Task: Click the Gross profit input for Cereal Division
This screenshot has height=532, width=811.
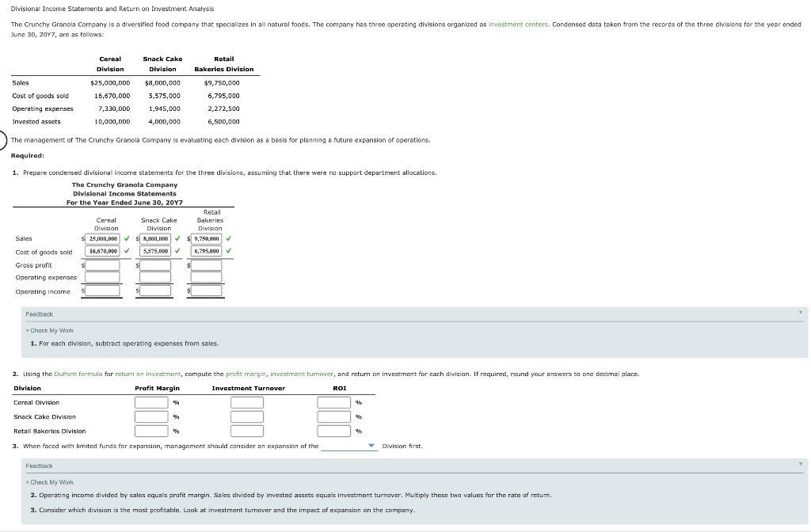Action: 102,265
